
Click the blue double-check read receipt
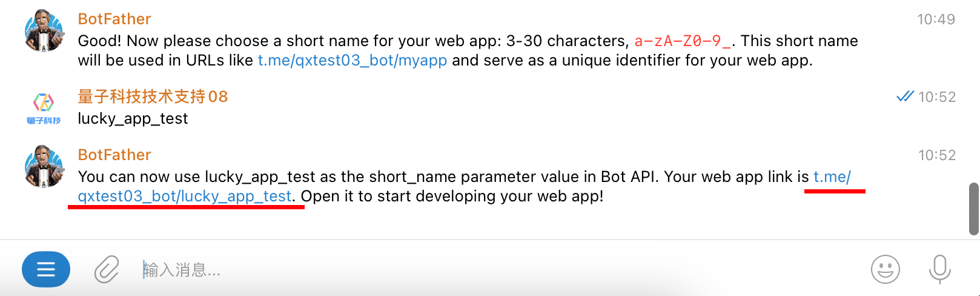point(905,96)
